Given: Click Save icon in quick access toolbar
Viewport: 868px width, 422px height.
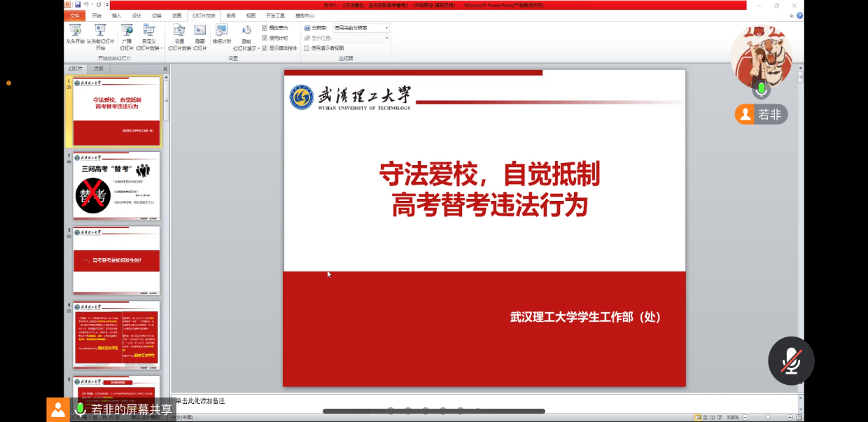Looking at the screenshot, I should (78, 4).
